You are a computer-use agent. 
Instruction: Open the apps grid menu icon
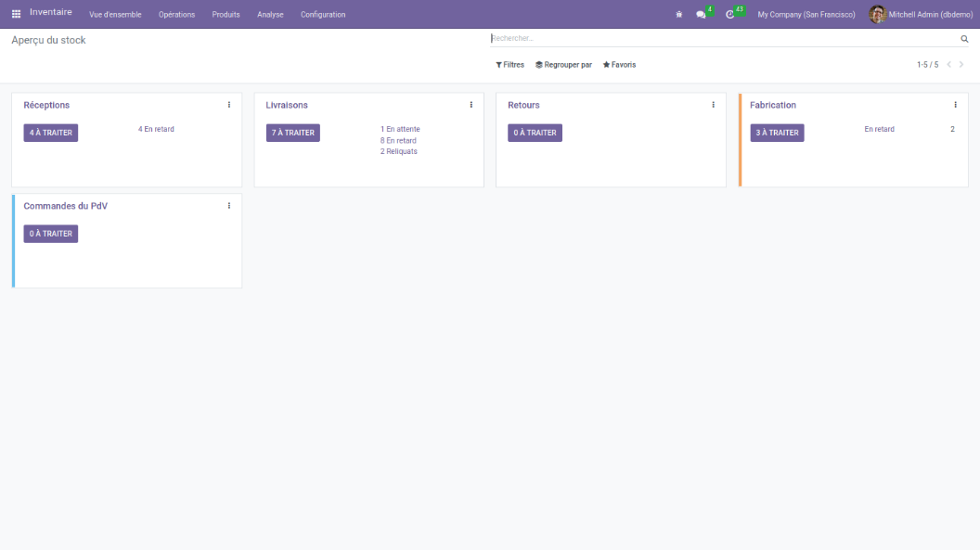[16, 14]
